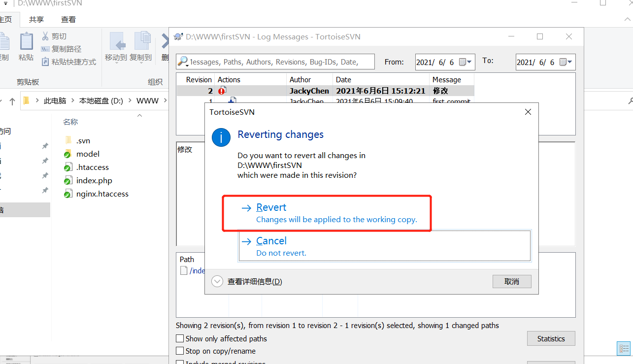Open the search filter magnifier dropdown
This screenshot has height=364, width=633.
183,62
